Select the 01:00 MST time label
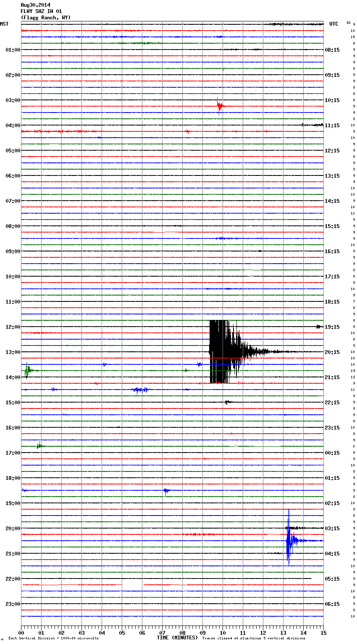Viewport: 357px width, 644px height. (13, 50)
